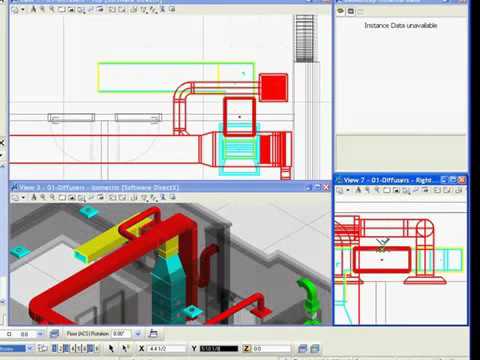Click the Instance Data unavailable message
Screen dimensions: 480x360
400,25
